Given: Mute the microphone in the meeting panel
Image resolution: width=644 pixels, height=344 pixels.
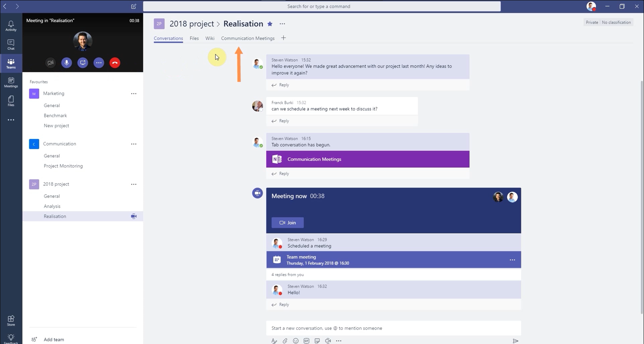Looking at the screenshot, I should [66, 63].
